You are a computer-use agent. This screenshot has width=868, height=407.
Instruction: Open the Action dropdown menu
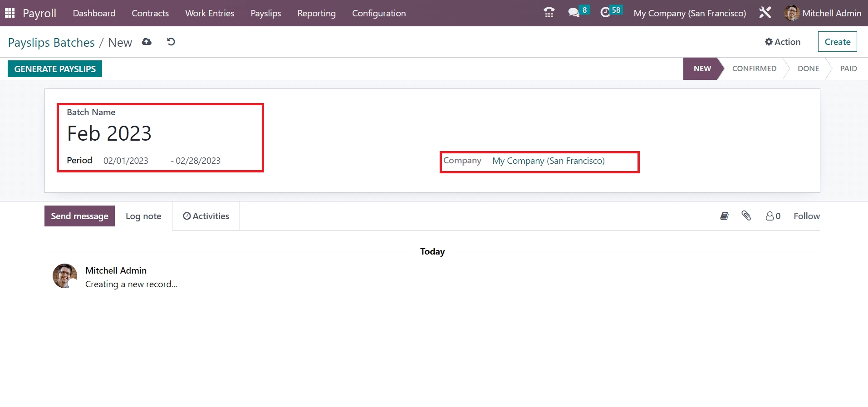tap(782, 42)
